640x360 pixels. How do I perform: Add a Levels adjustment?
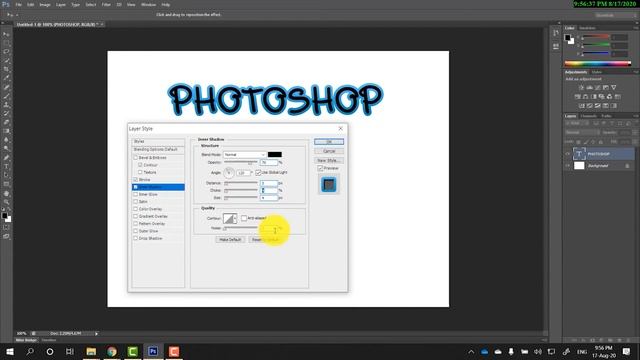[x=589, y=87]
